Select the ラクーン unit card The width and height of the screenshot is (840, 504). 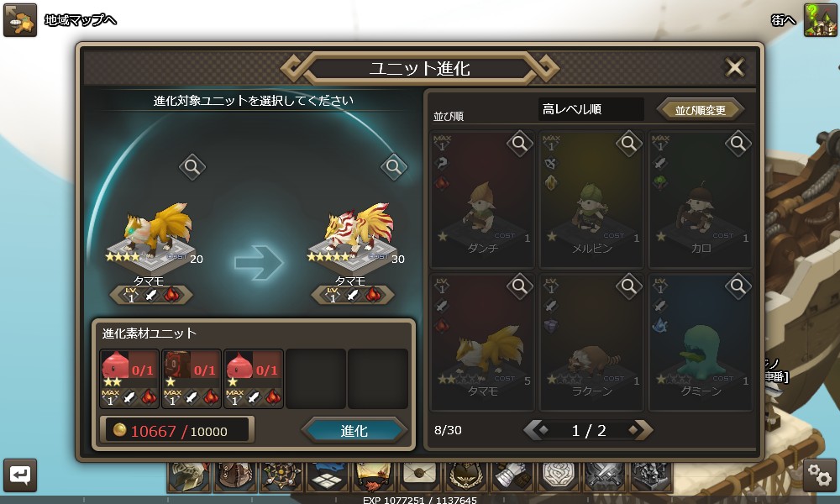point(591,342)
